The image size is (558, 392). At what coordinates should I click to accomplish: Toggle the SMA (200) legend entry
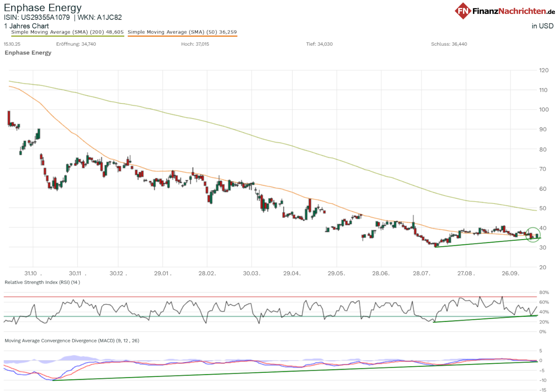click(68, 32)
